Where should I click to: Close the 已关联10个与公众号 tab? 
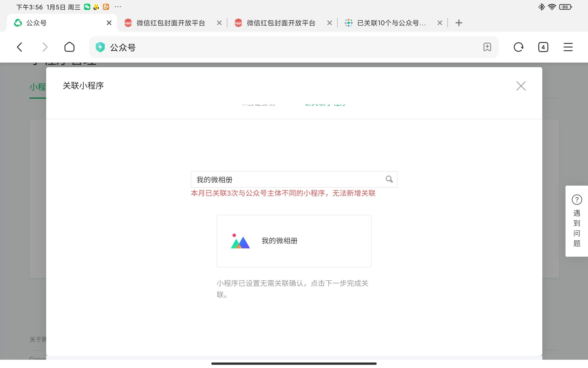coord(440,23)
